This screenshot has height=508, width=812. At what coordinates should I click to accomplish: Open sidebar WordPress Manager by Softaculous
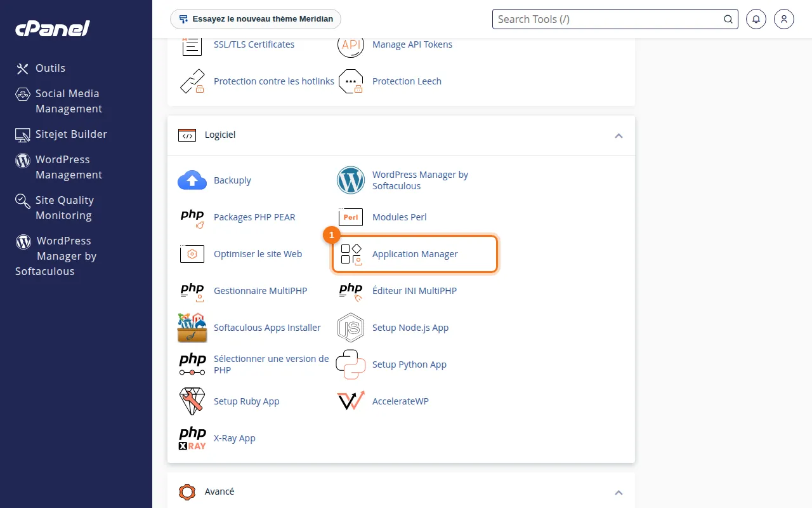(56, 256)
